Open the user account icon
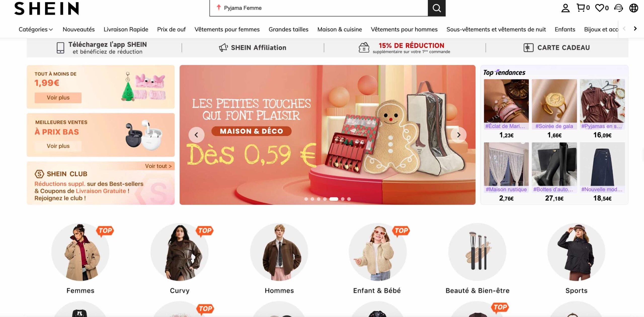644x317 pixels. click(565, 8)
